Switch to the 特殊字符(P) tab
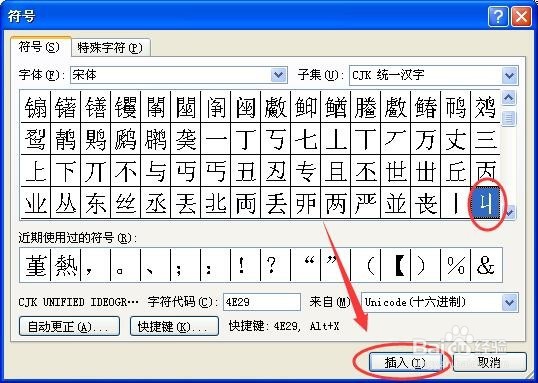This screenshot has height=383, width=538. (111, 47)
